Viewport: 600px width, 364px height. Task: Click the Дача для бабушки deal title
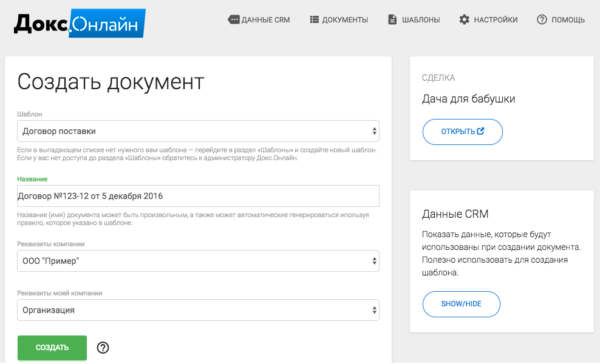click(x=468, y=99)
